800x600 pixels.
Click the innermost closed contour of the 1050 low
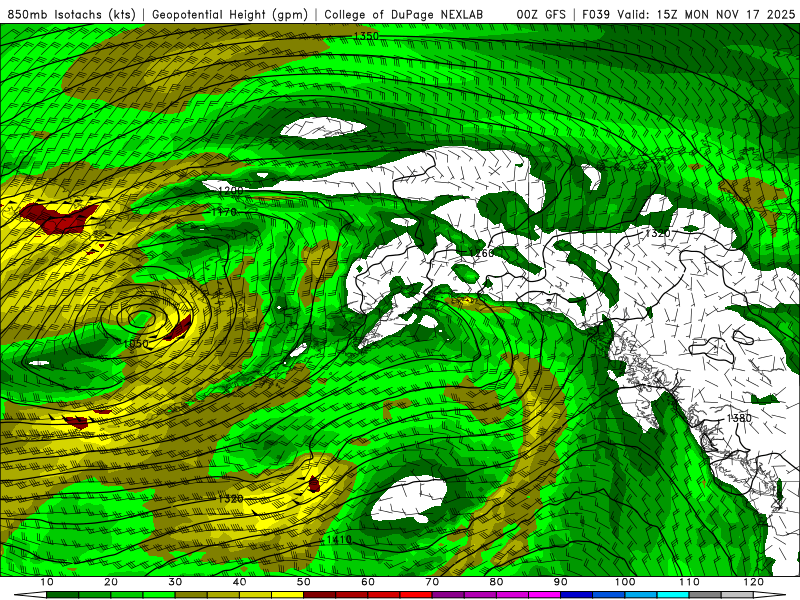(x=141, y=318)
